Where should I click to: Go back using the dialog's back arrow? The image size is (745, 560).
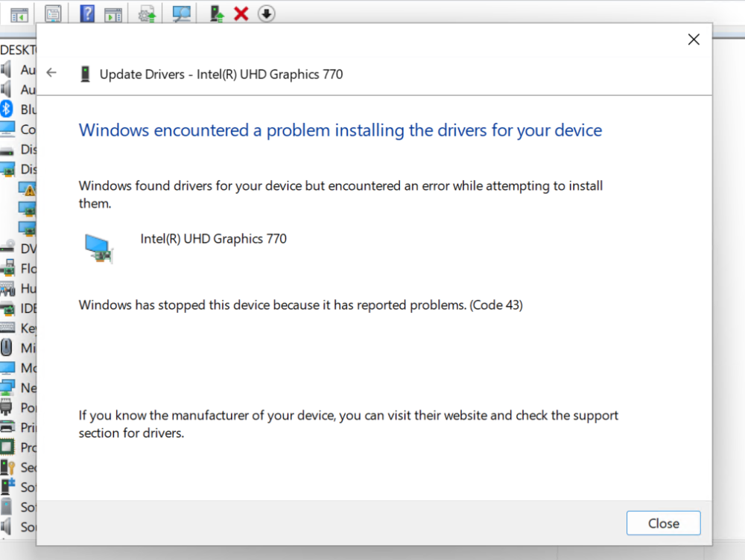51,73
